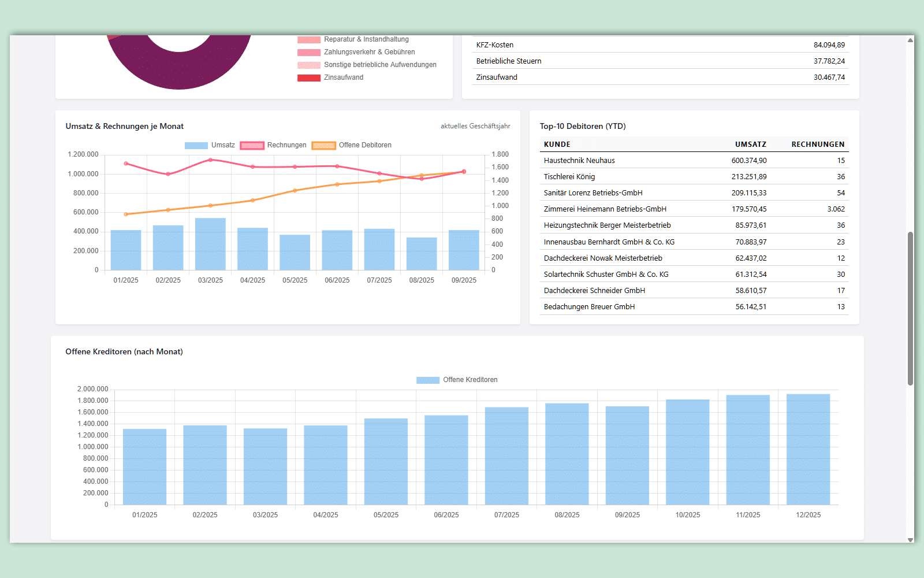Select the Haustechnik Neuhaus row
This screenshot has width=924, height=578.
[579, 161]
